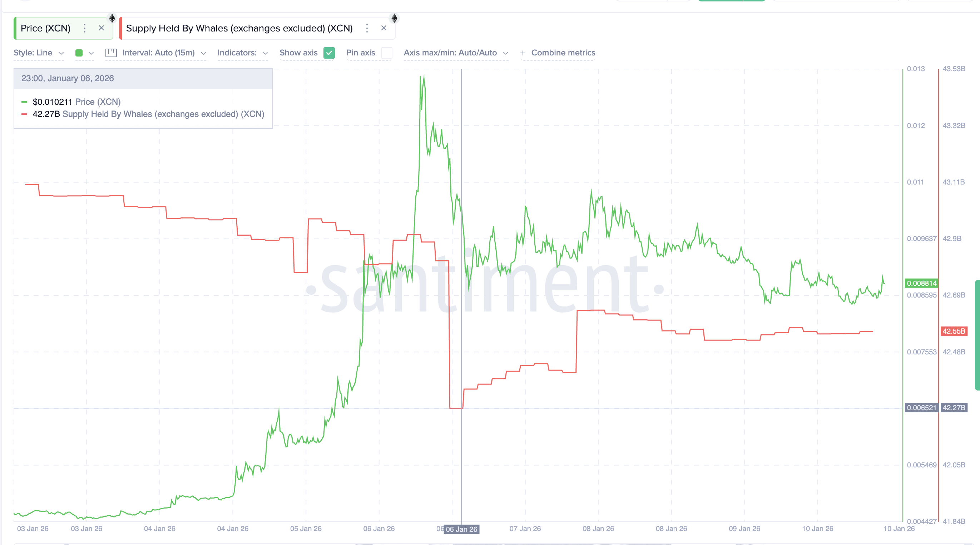Viewport: 980px width, 545px height.
Task: Open Supply Held By Whales options menu
Action: tap(367, 28)
